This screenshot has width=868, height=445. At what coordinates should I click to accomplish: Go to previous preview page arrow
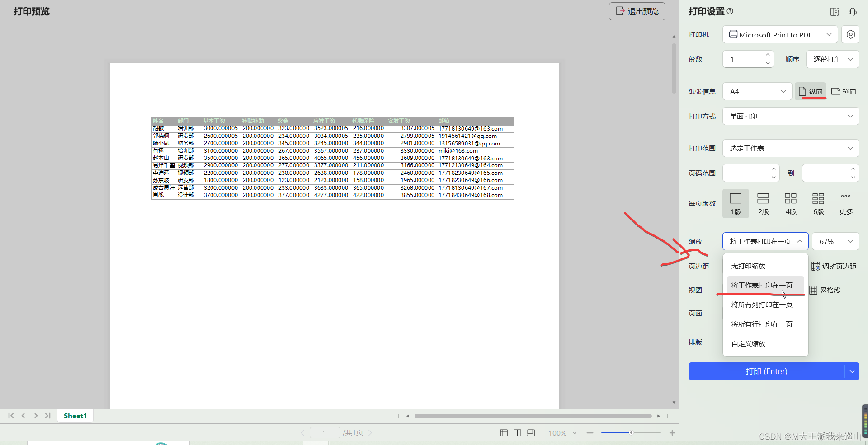pyautogui.click(x=303, y=433)
